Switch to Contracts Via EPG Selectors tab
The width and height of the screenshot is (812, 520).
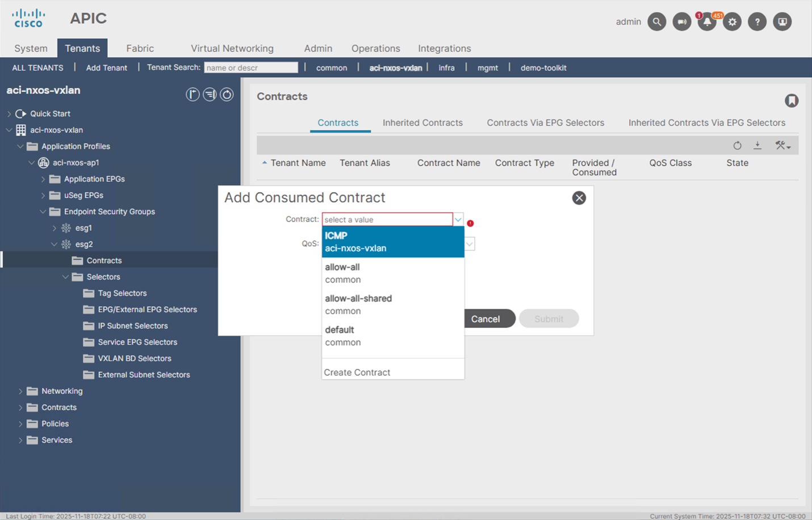[x=546, y=123]
